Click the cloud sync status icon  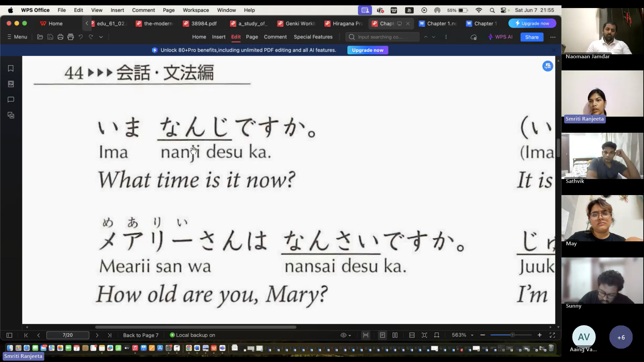coord(474,37)
